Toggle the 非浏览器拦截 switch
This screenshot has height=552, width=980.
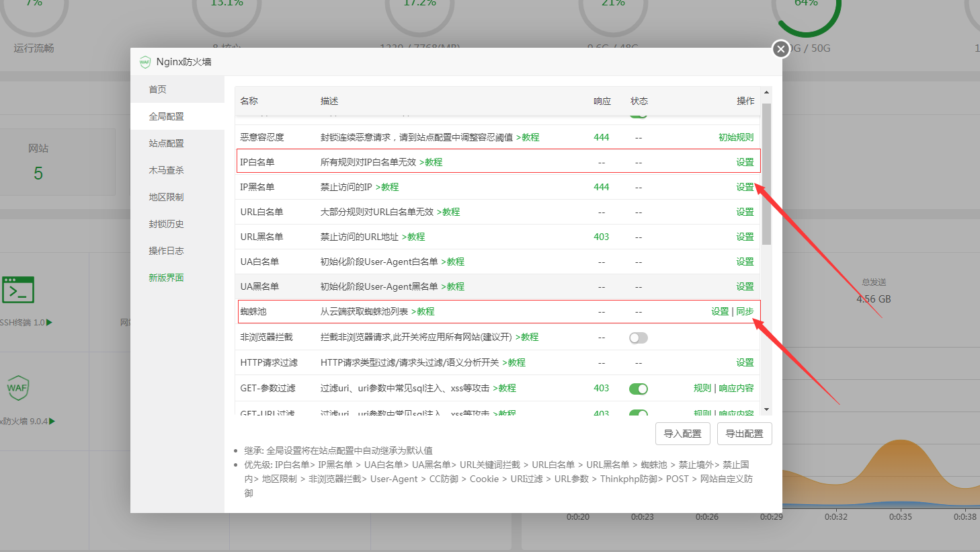click(639, 338)
